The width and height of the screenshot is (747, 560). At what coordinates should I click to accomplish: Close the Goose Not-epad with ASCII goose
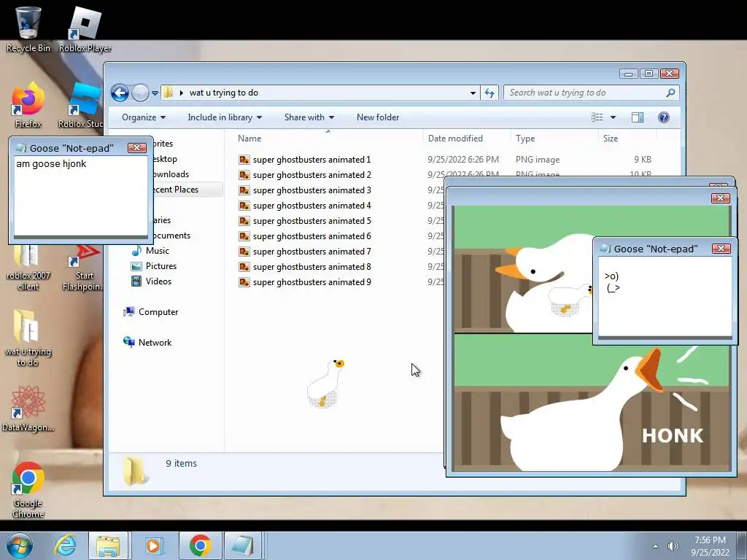(721, 249)
